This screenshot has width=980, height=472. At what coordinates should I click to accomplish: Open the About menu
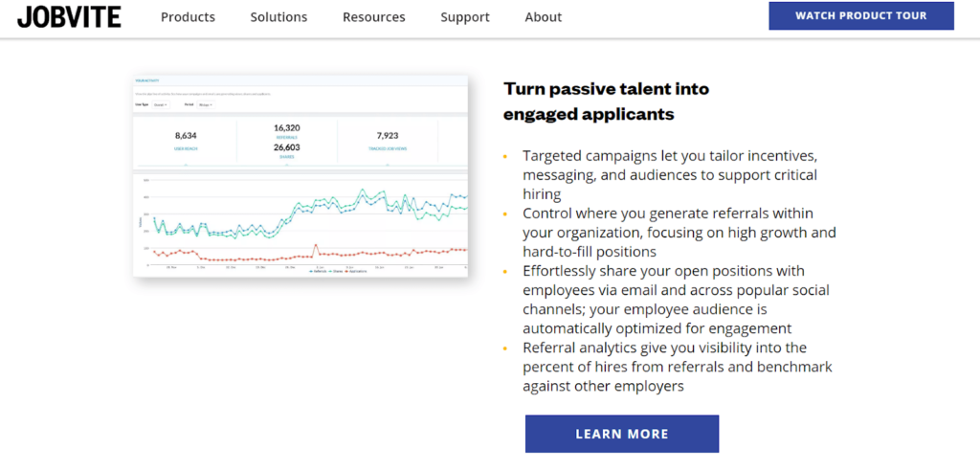544,17
